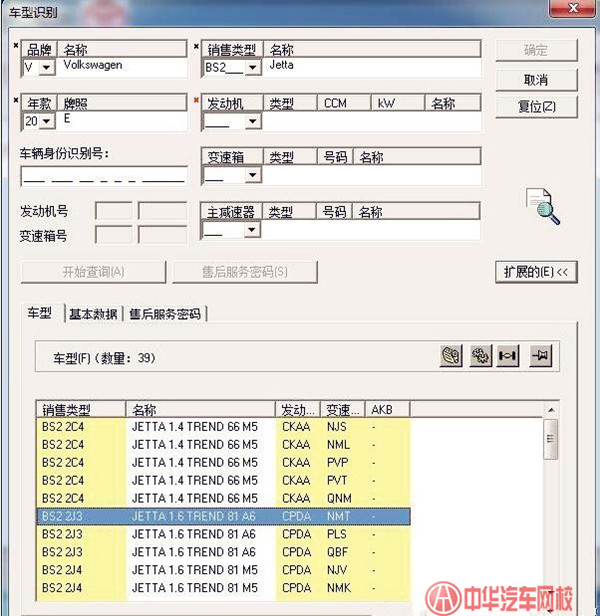Click the 确定 confirm button

pyautogui.click(x=536, y=50)
